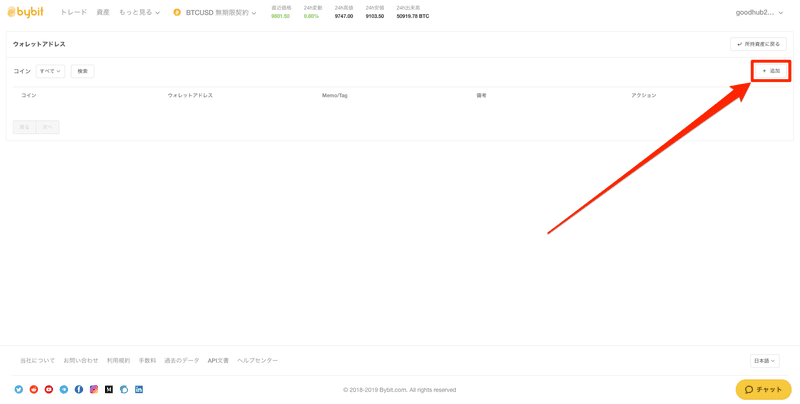Click the + 追加 add address button
Screen dimensions: 800x404
[x=771, y=71]
